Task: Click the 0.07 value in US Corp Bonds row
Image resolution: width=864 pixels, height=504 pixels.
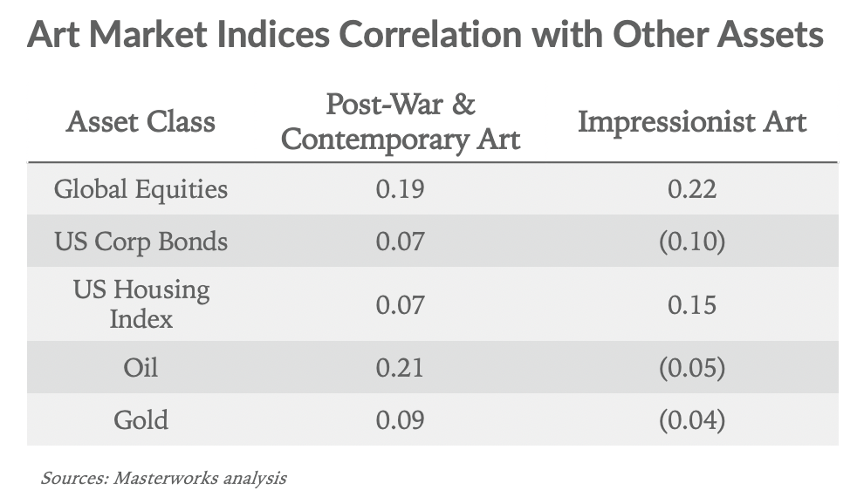Action: click(400, 241)
